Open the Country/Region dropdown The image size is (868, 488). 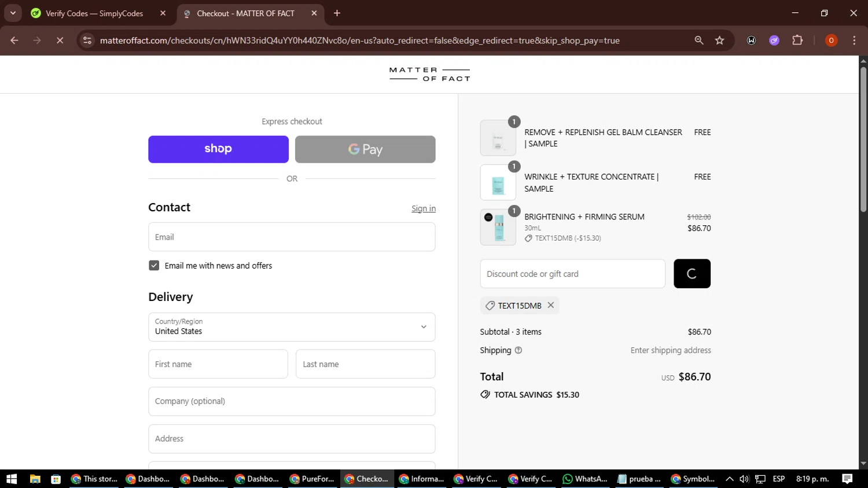click(x=292, y=327)
